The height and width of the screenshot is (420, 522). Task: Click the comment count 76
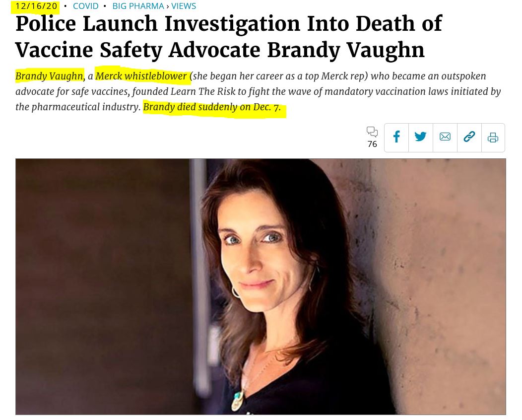tap(372, 144)
